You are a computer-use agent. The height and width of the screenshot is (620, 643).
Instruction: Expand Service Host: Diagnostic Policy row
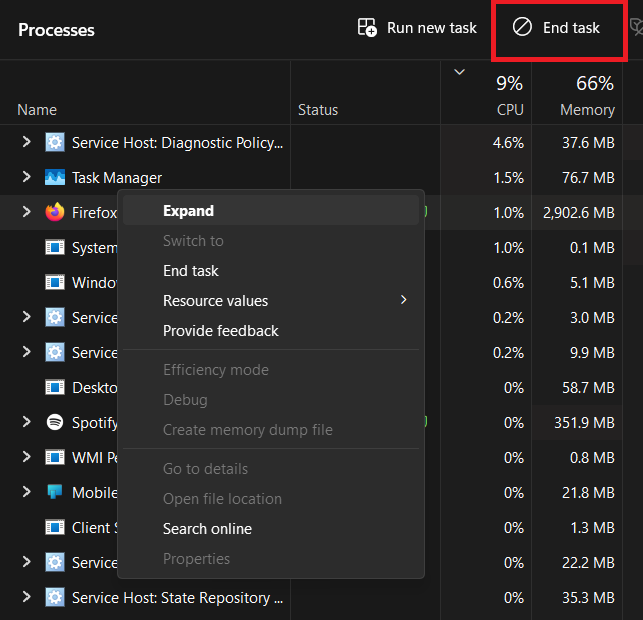[27, 142]
